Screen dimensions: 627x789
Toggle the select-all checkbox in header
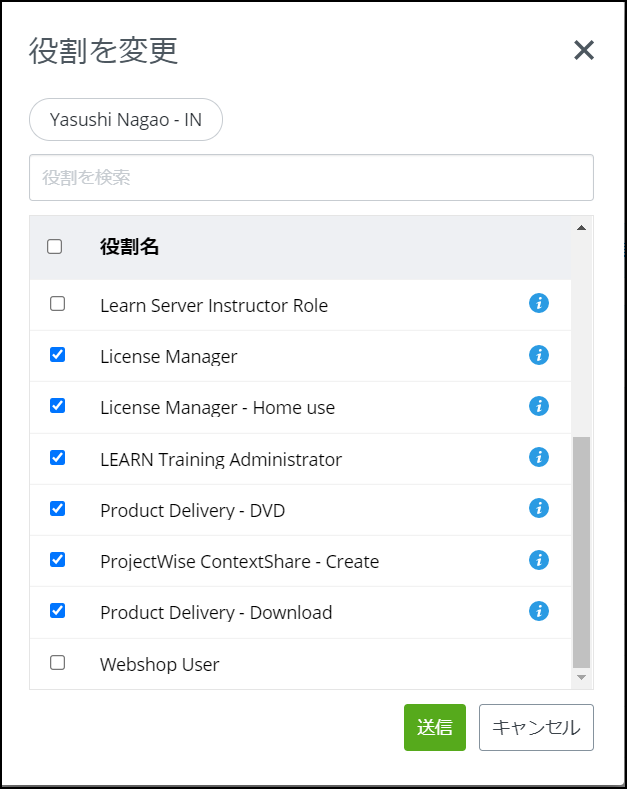pyautogui.click(x=55, y=246)
